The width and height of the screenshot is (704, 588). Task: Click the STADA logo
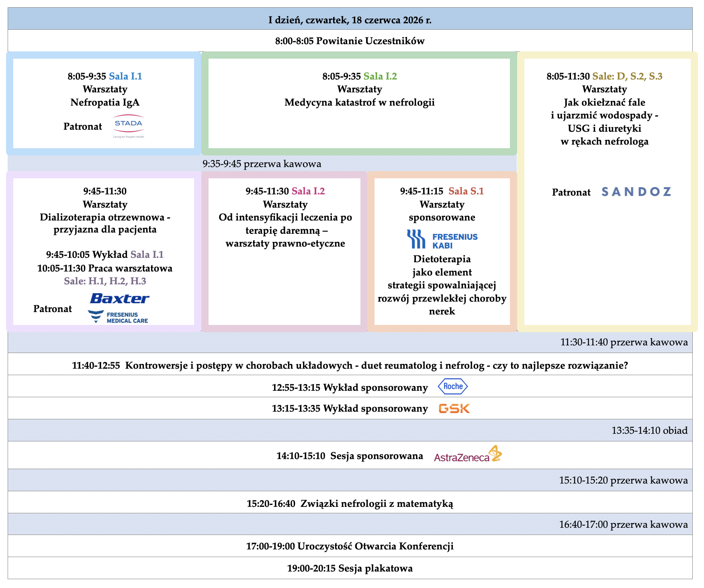click(x=129, y=126)
